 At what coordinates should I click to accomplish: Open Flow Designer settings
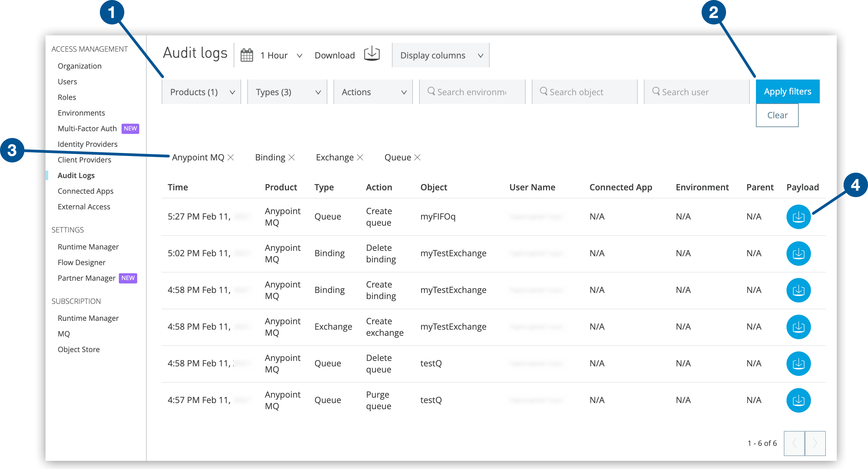click(82, 262)
